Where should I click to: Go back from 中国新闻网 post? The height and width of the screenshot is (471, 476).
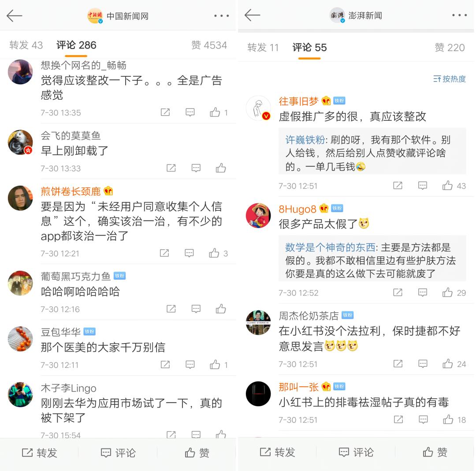click(14, 16)
